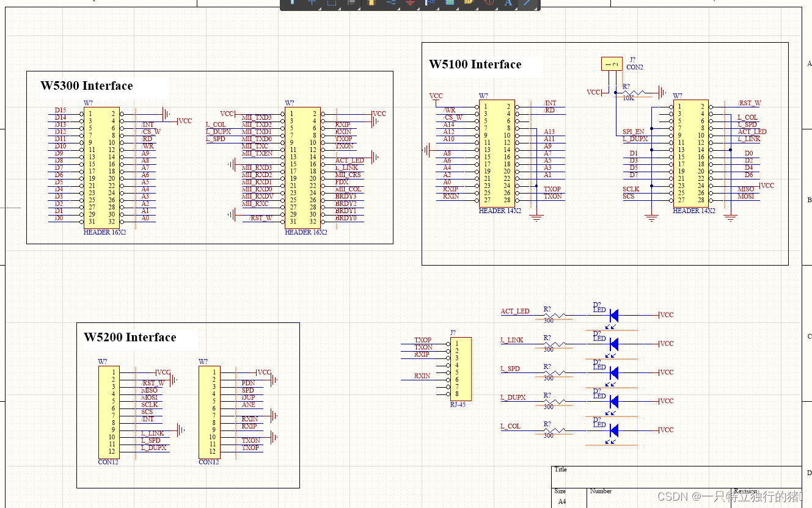Select the Place Wire tool
The image size is (812, 508).
pyautogui.click(x=390, y=3)
